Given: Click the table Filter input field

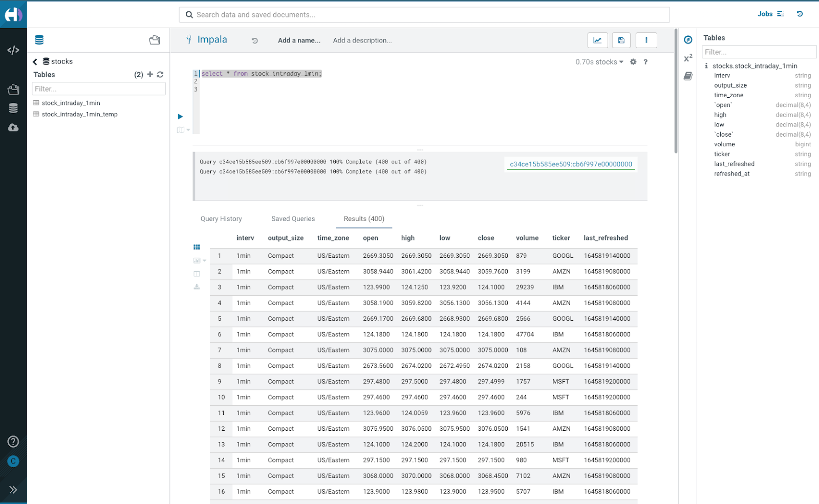Looking at the screenshot, I should tap(98, 89).
